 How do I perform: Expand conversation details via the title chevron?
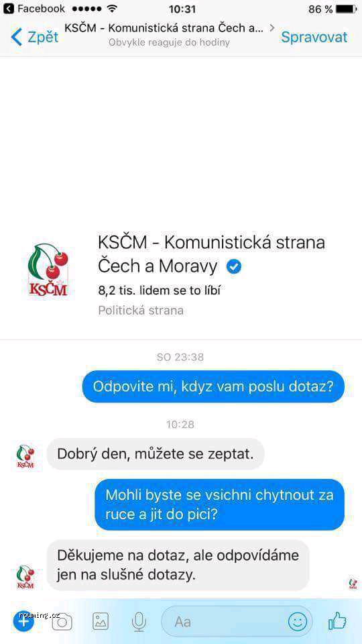point(271,28)
